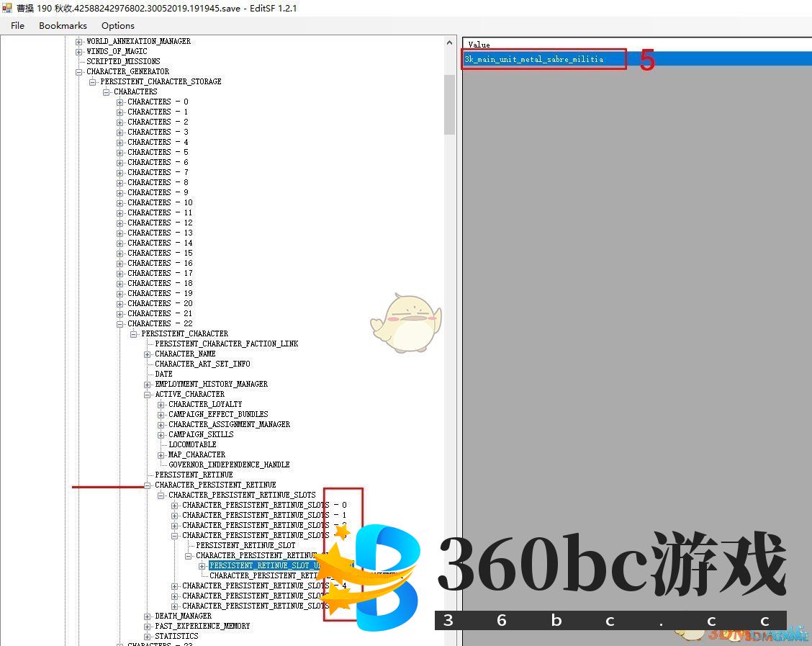
Task: Click the tree scrollbar up arrow
Action: point(449,42)
